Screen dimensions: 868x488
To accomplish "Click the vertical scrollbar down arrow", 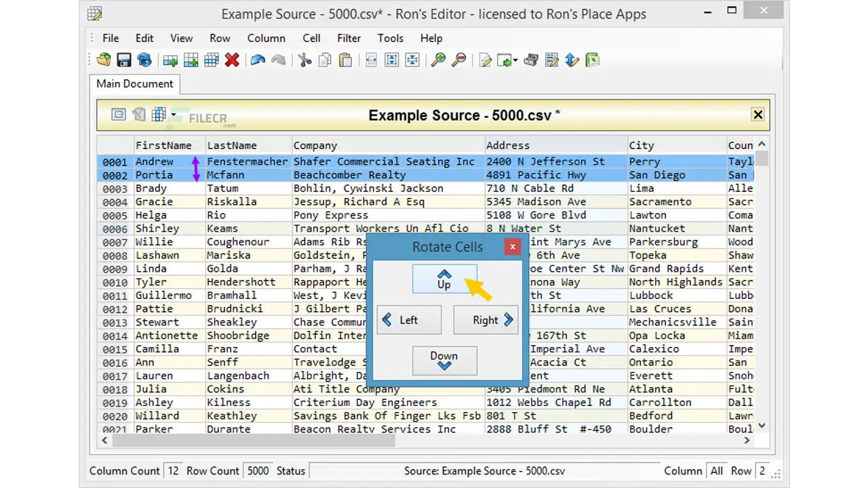I will coord(762,426).
